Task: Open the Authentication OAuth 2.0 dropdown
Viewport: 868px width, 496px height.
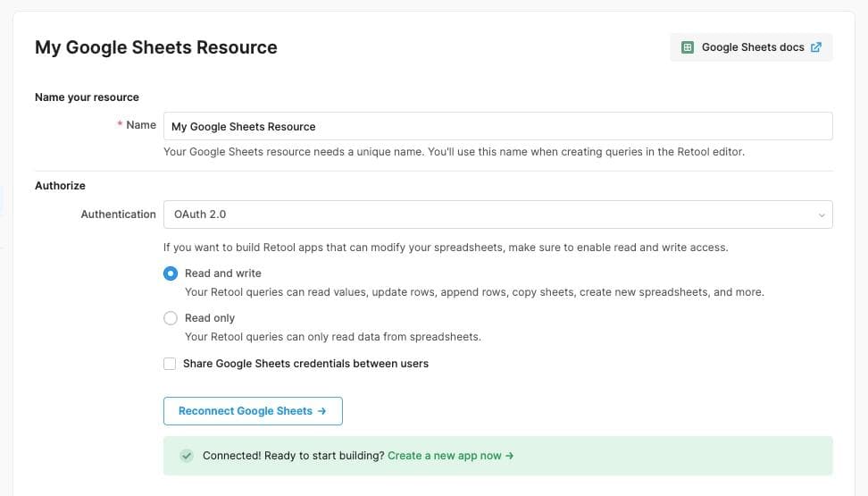Action: point(497,214)
